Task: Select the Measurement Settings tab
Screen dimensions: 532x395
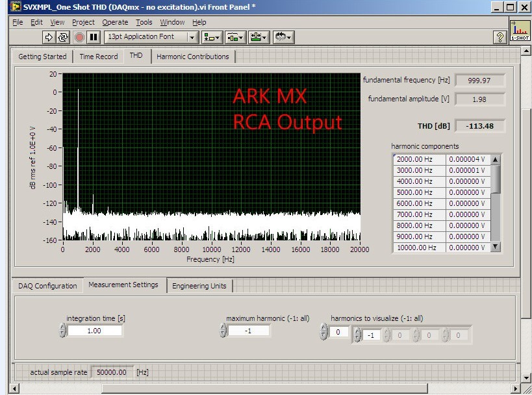Action: (123, 285)
